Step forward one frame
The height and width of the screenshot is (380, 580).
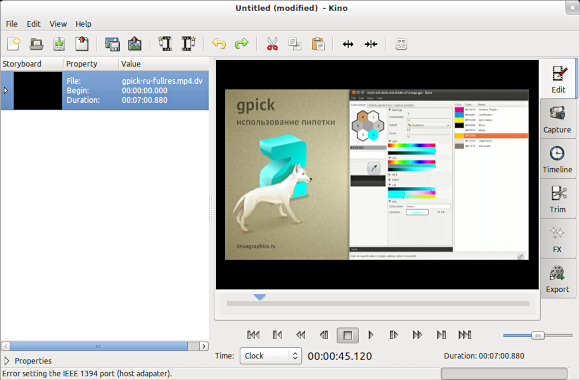394,335
